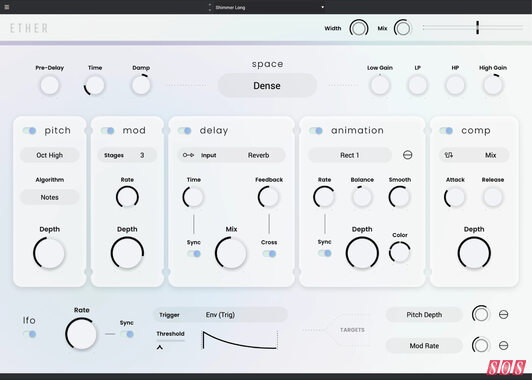Toggle the lfo on/off switch
Screen dimensions: 532x380
(30, 335)
